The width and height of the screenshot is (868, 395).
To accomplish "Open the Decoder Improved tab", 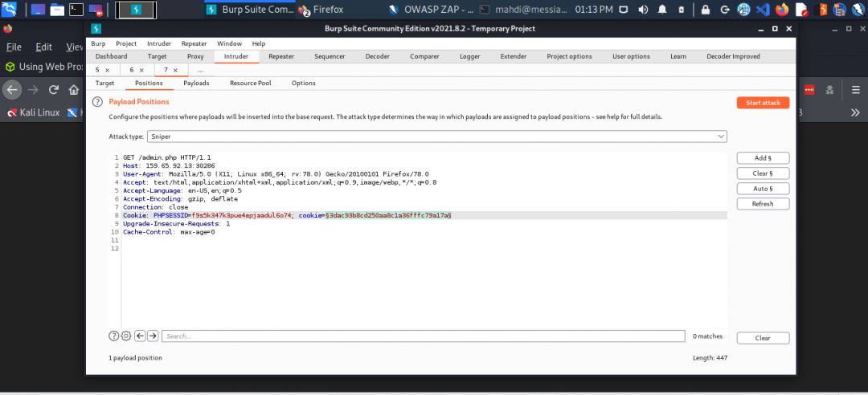I will (734, 56).
